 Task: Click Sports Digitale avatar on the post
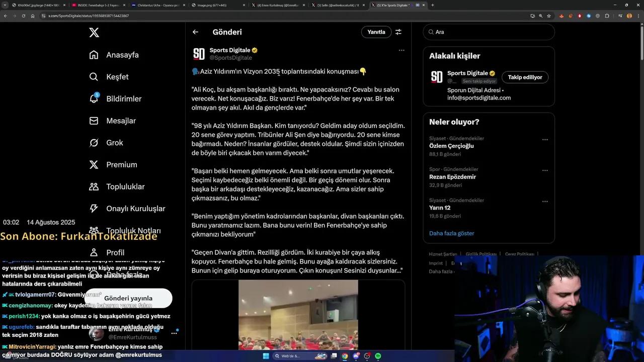[199, 54]
